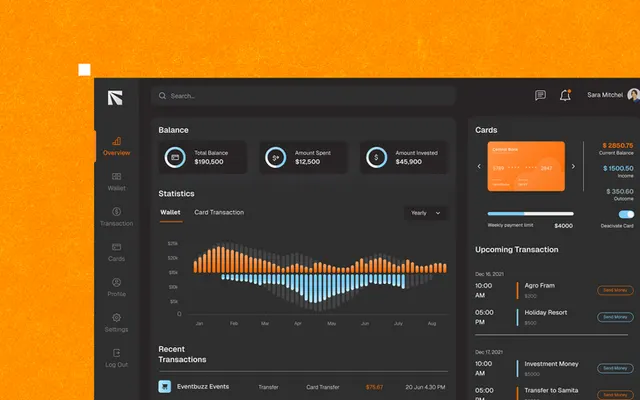The width and height of the screenshot is (640, 400).
Task: Click Send Money for Holiday Resort
Action: [615, 317]
